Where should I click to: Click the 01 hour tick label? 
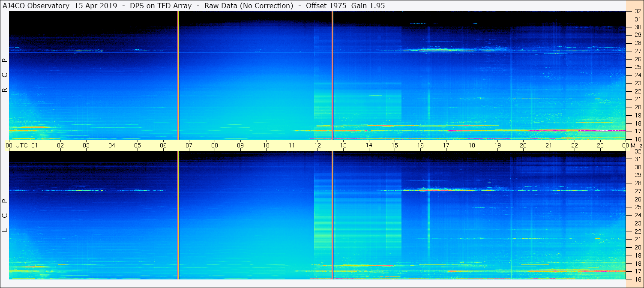coord(35,145)
